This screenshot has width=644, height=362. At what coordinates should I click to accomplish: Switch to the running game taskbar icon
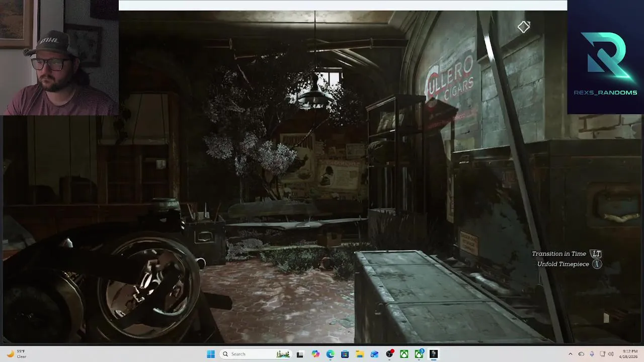[434, 354]
